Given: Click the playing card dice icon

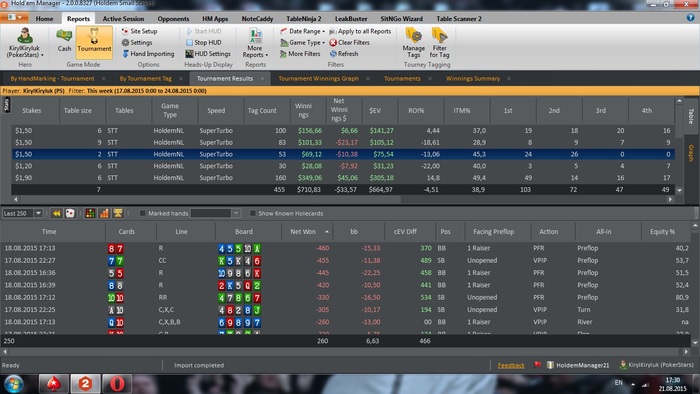Looking at the screenshot, I should [70, 213].
